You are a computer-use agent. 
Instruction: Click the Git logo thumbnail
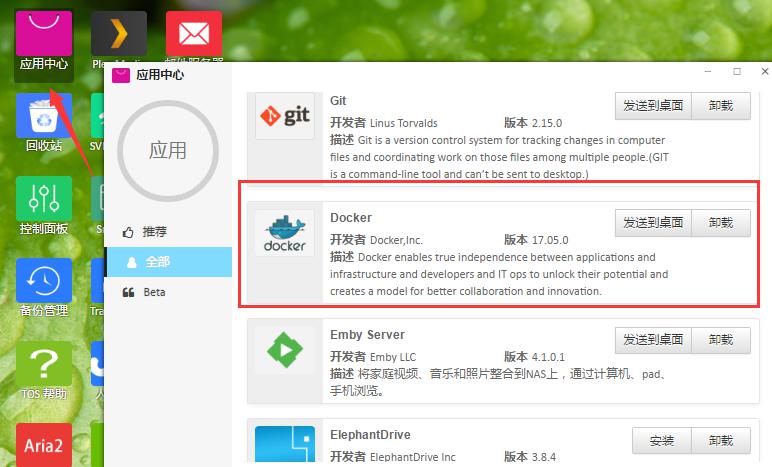coord(285,116)
